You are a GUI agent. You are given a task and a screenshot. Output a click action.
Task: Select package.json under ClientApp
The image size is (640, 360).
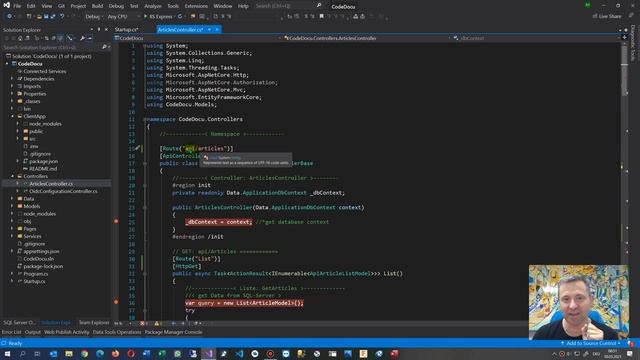point(43,161)
